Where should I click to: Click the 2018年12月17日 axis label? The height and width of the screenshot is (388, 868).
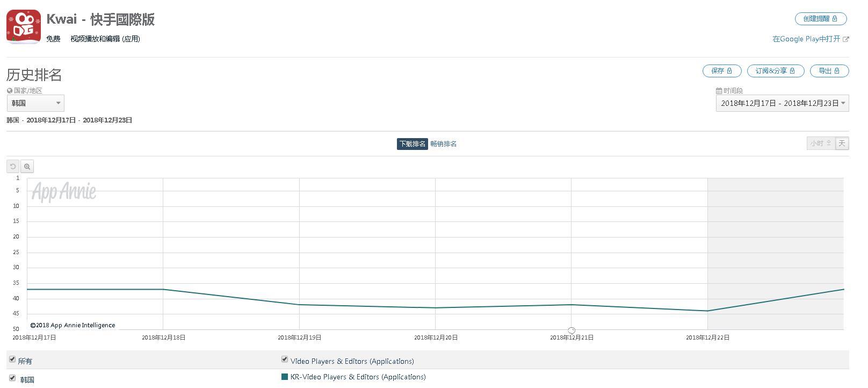pos(34,337)
